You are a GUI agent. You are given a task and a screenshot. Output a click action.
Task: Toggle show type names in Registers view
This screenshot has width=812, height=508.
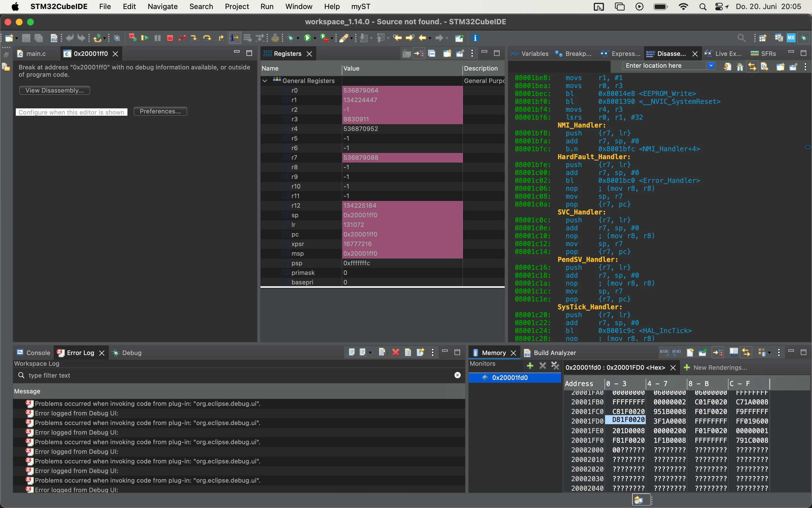click(406, 53)
